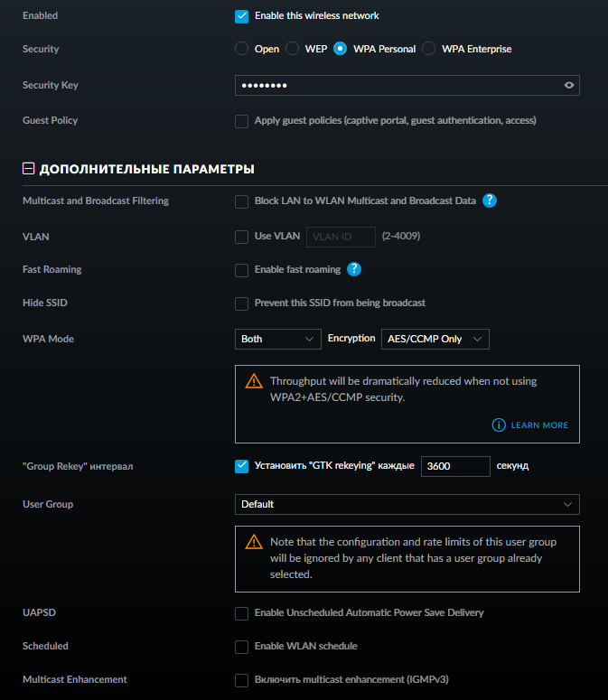Open the User Group Default dropdown
The width and height of the screenshot is (608, 700).
click(x=407, y=505)
